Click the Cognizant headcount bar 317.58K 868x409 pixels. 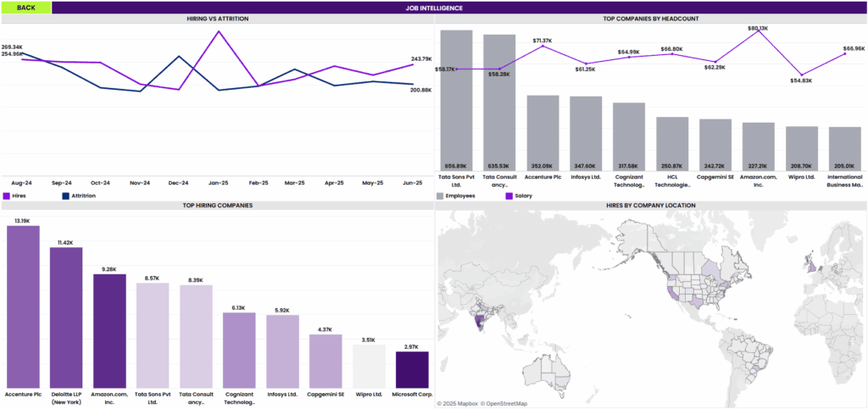(x=629, y=136)
